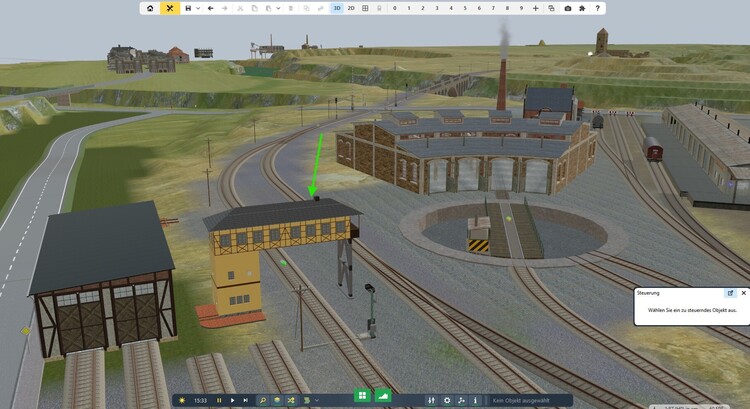Image resolution: width=750 pixels, height=409 pixels.
Task: Expand the save options dropdown arrow
Action: click(198, 8)
